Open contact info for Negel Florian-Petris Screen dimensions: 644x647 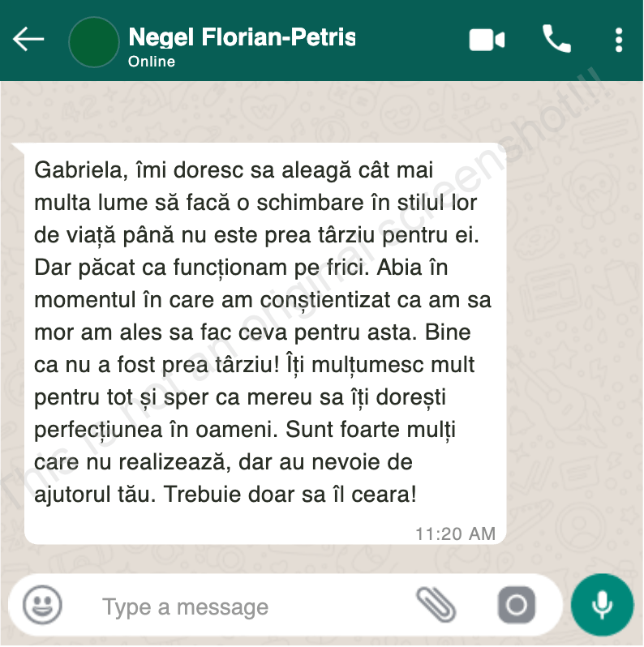[242, 37]
